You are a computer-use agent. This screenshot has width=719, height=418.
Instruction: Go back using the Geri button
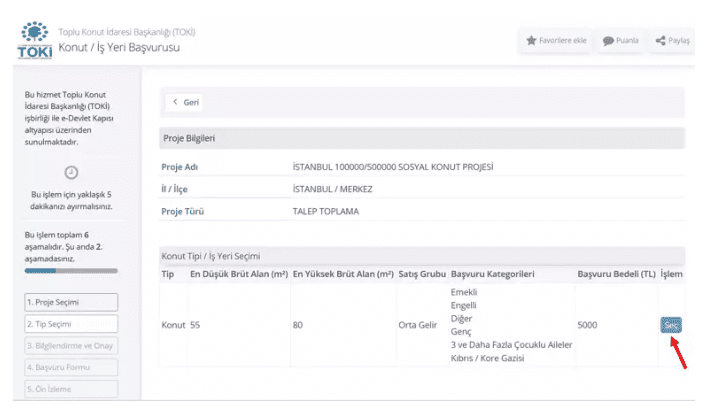pyautogui.click(x=185, y=102)
